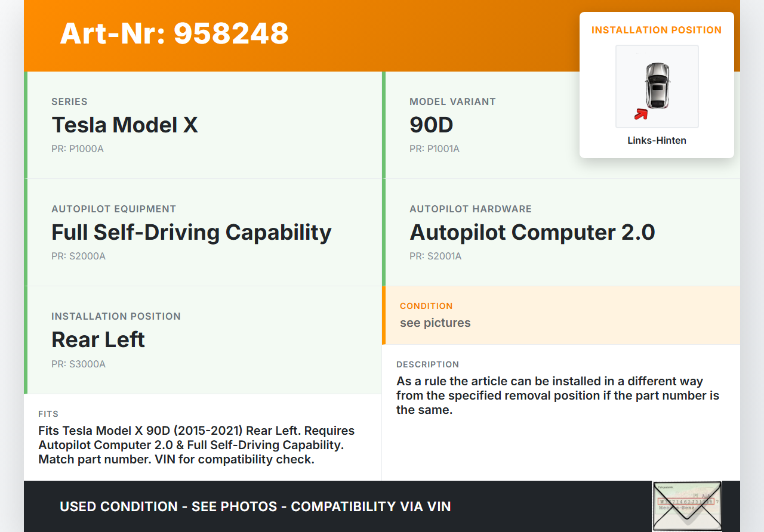
Task: Click Autopilot Computer 2.0 hardware value
Action: (532, 233)
